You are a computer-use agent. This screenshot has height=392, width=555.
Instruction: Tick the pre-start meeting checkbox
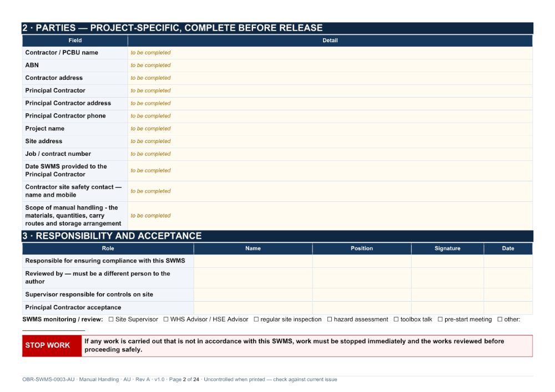[440, 319]
